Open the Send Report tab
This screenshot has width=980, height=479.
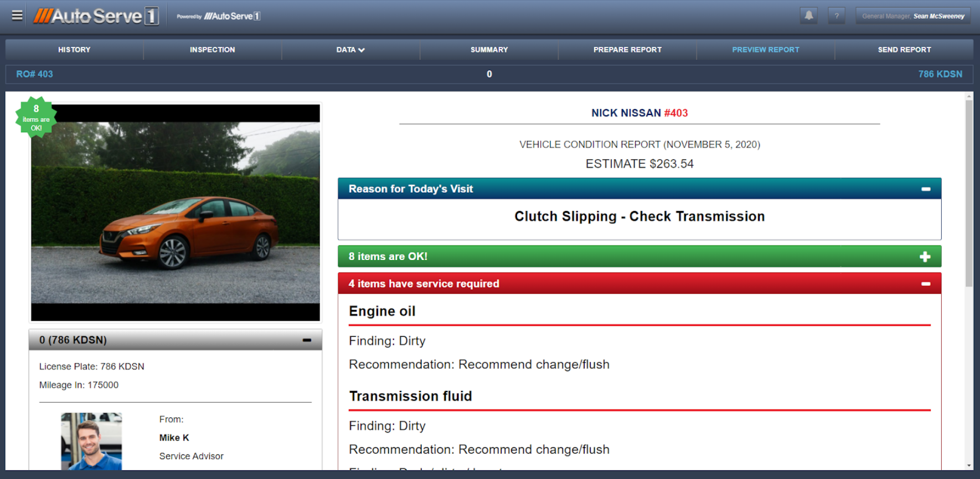click(x=904, y=50)
